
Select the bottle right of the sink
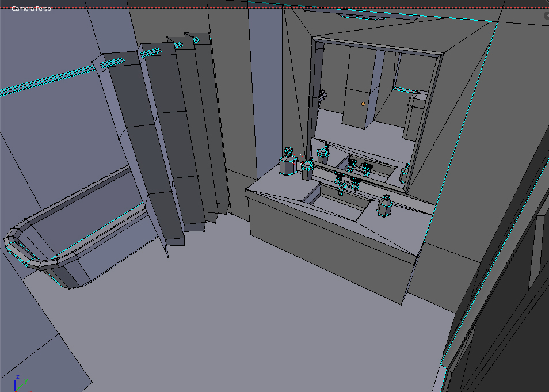pyautogui.click(x=386, y=205)
